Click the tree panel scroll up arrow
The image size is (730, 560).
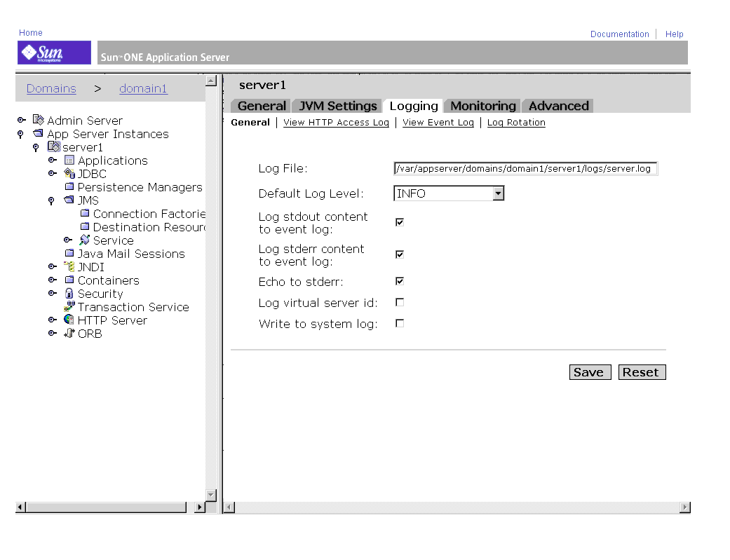point(211,81)
